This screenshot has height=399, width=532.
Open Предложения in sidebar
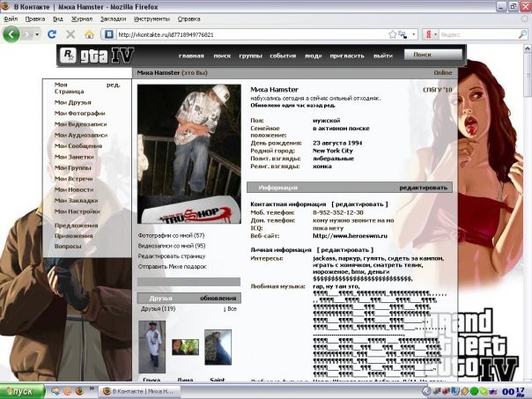(77, 225)
